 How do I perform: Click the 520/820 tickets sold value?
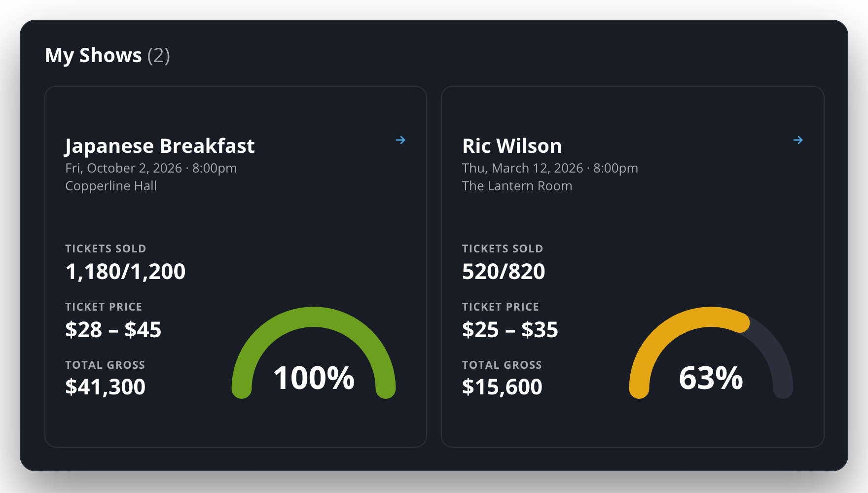504,272
